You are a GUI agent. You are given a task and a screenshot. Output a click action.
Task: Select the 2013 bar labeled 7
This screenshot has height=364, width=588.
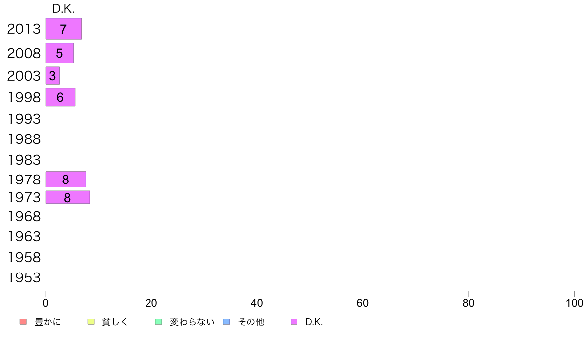pos(63,29)
